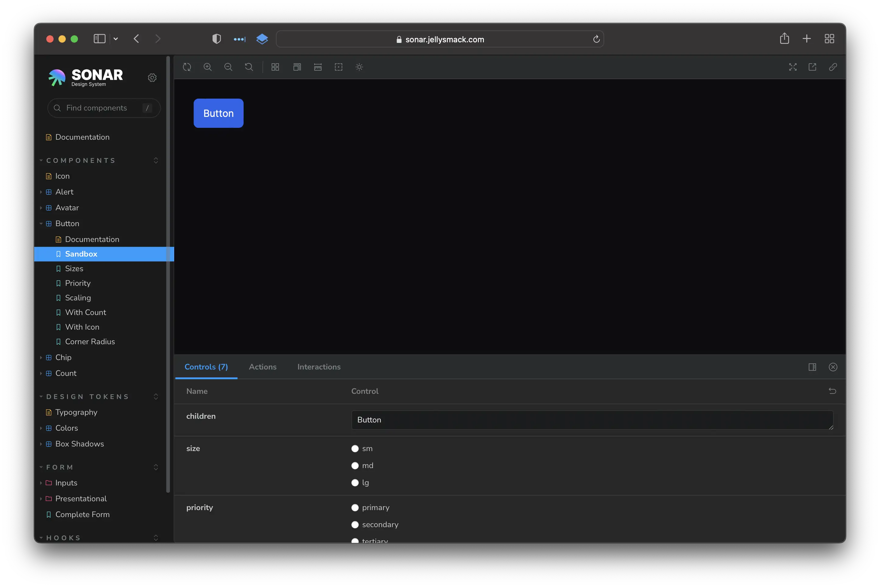The height and width of the screenshot is (588, 880).
Task: Click the blue Button preview
Action: [x=218, y=113]
